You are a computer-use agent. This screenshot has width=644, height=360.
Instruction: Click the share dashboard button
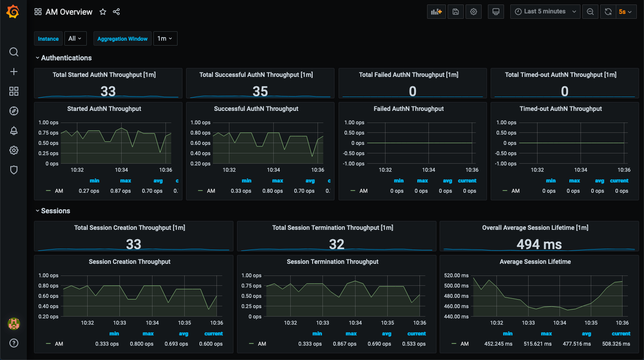[x=116, y=12]
